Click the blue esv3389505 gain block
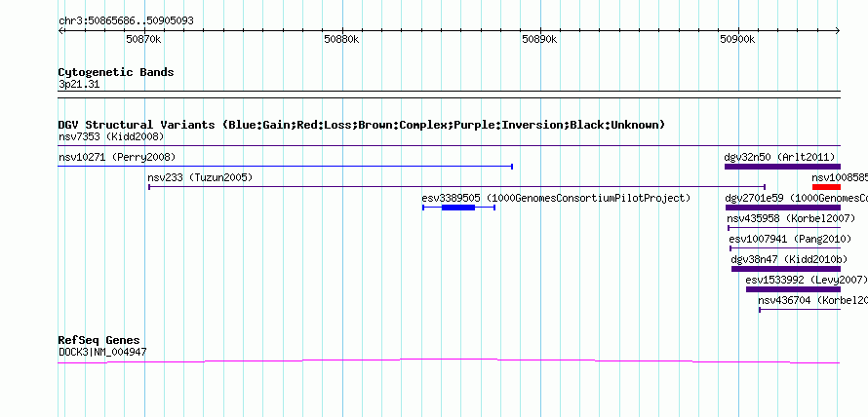This screenshot has height=417, width=868. click(458, 208)
